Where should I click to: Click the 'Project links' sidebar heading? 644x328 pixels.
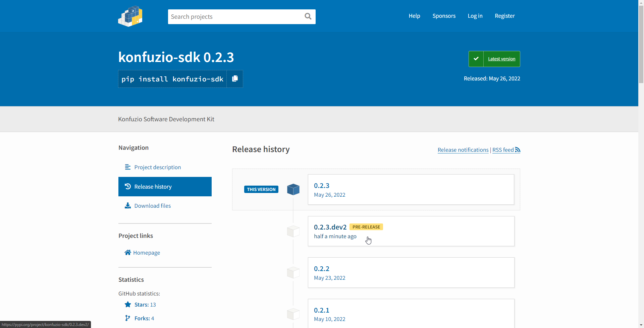click(x=136, y=236)
